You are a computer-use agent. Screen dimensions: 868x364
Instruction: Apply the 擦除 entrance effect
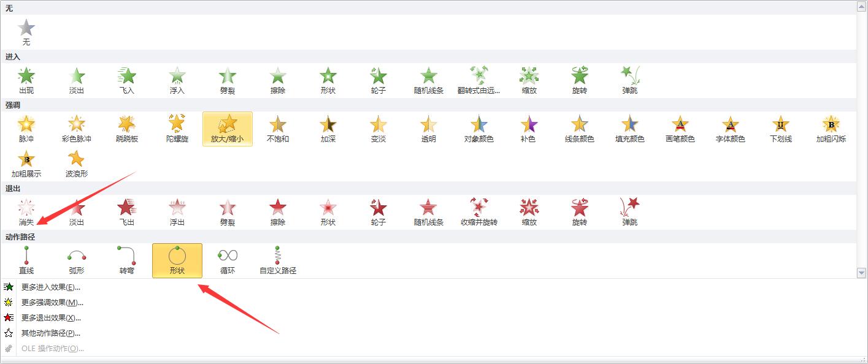(x=278, y=80)
